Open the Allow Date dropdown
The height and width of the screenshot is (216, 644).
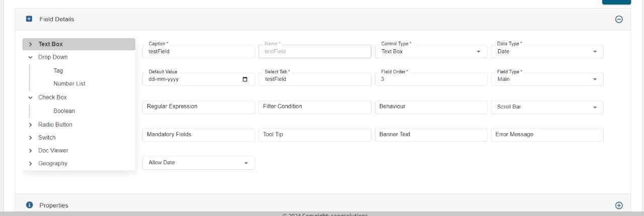pos(198,163)
